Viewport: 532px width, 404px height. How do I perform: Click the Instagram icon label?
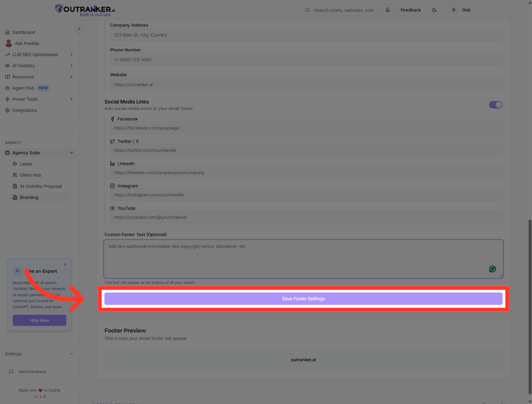(x=113, y=186)
